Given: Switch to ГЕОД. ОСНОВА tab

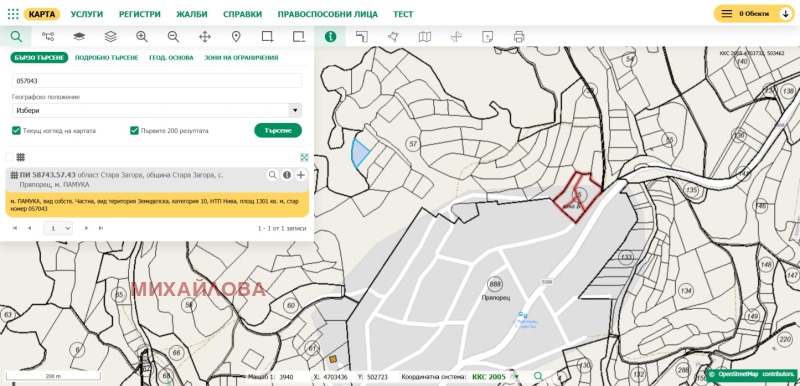Looking at the screenshot, I should pyautogui.click(x=171, y=58).
